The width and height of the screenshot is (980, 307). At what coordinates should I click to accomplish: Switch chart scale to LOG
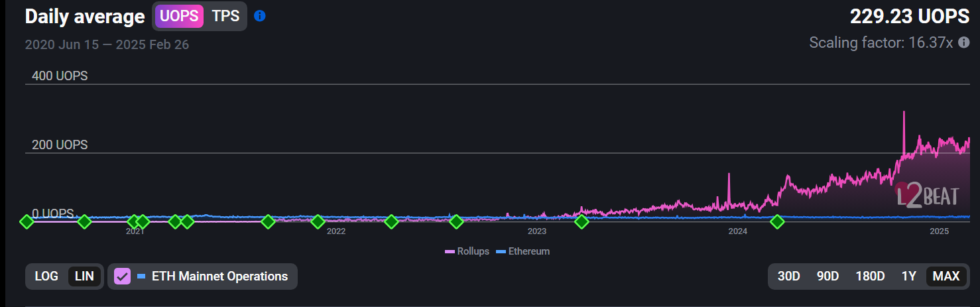46,276
